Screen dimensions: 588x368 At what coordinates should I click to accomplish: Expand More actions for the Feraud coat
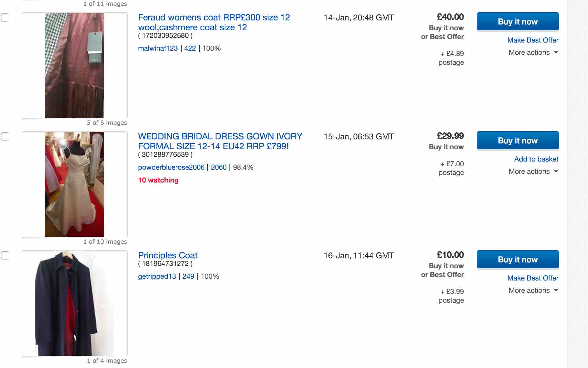click(533, 52)
